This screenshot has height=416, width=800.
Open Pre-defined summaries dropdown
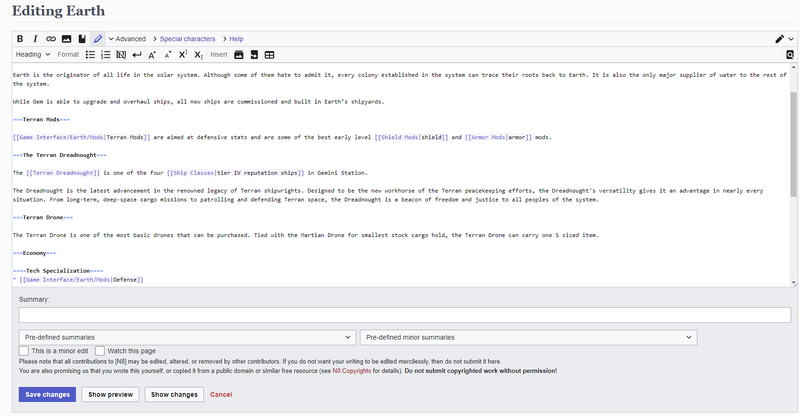point(187,337)
